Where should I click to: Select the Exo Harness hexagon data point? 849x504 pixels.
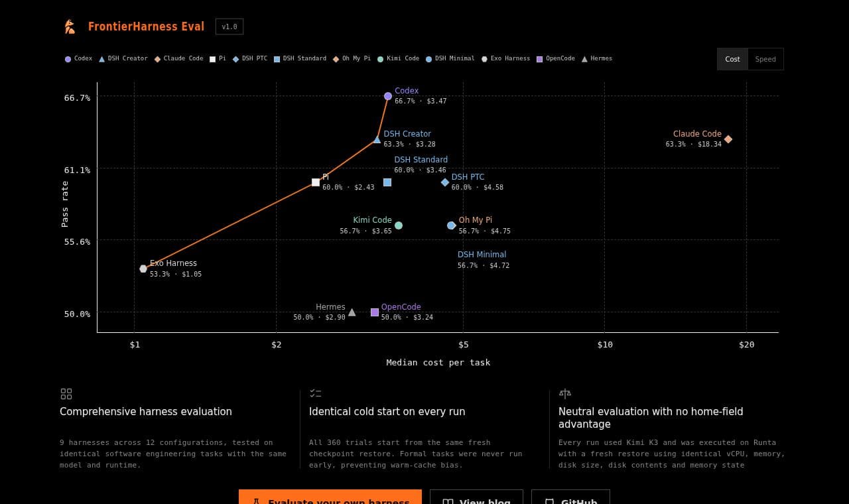click(x=143, y=269)
